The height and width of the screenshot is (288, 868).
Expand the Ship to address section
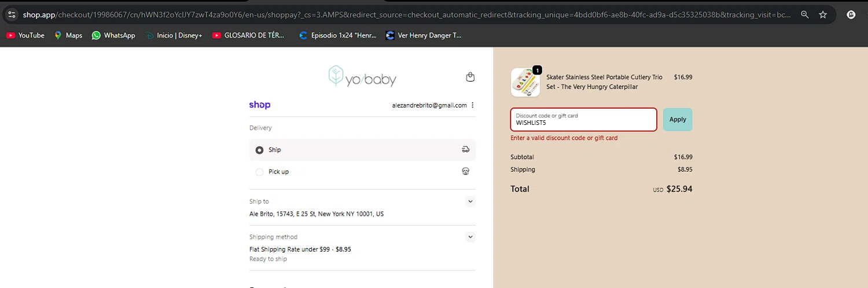click(470, 201)
